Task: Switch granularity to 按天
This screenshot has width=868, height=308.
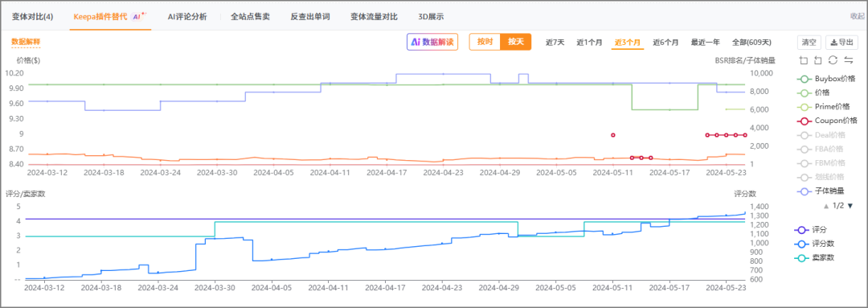Action: [516, 42]
